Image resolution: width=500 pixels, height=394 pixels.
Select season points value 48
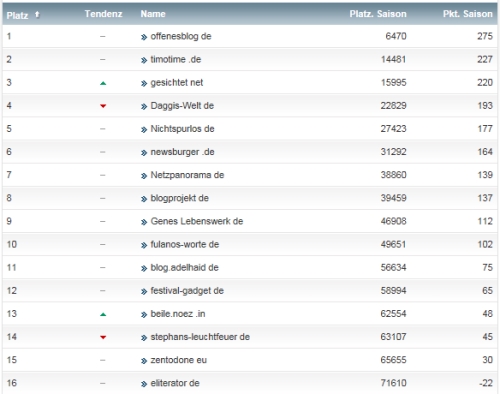pos(488,314)
